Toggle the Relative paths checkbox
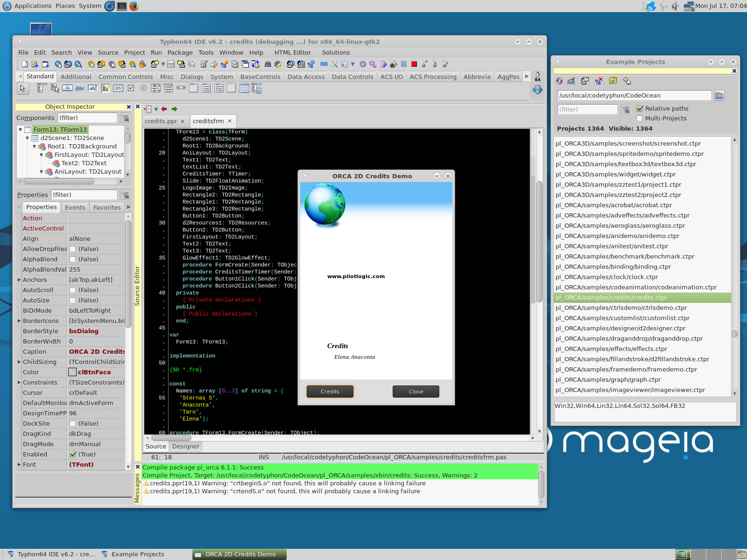Viewport: 747px width, 560px height. pos(640,108)
